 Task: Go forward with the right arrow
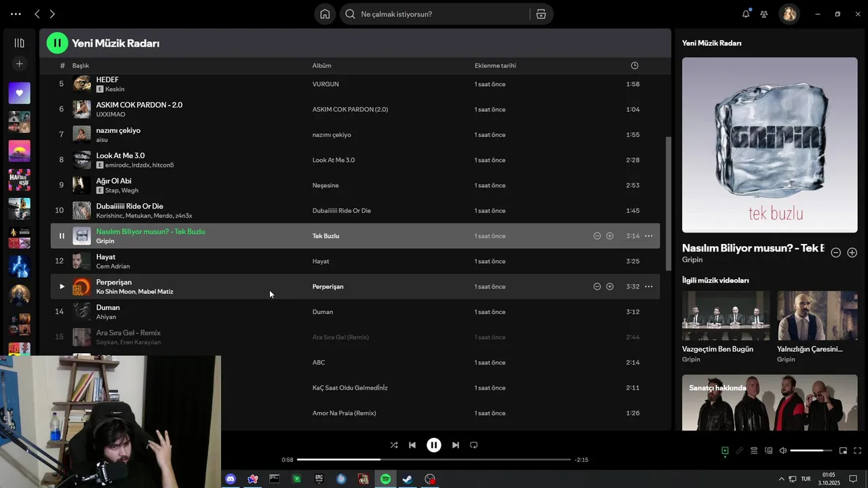click(52, 14)
